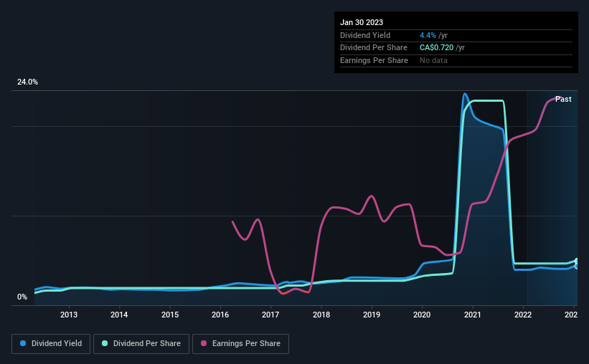The height and width of the screenshot is (364, 589).
Task: Click the CA$0.720 Dividend Per Share value
Action: 436,48
